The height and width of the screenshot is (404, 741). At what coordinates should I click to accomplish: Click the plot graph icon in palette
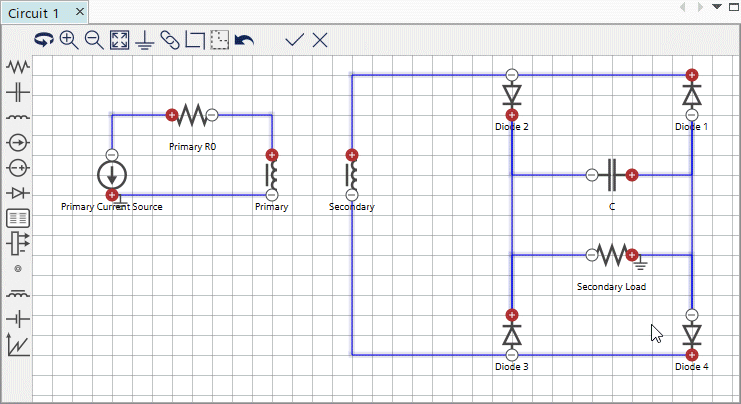point(18,345)
